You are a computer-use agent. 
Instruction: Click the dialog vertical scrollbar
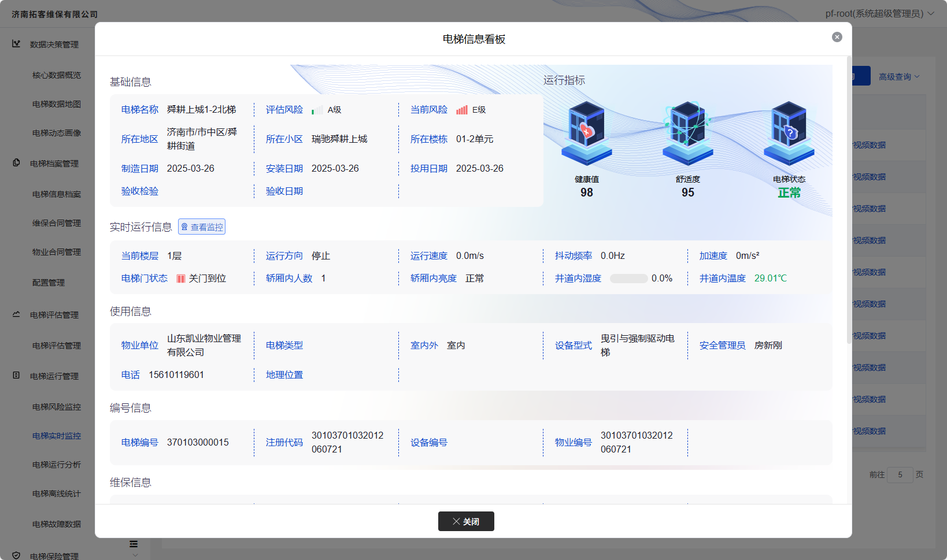849,199
